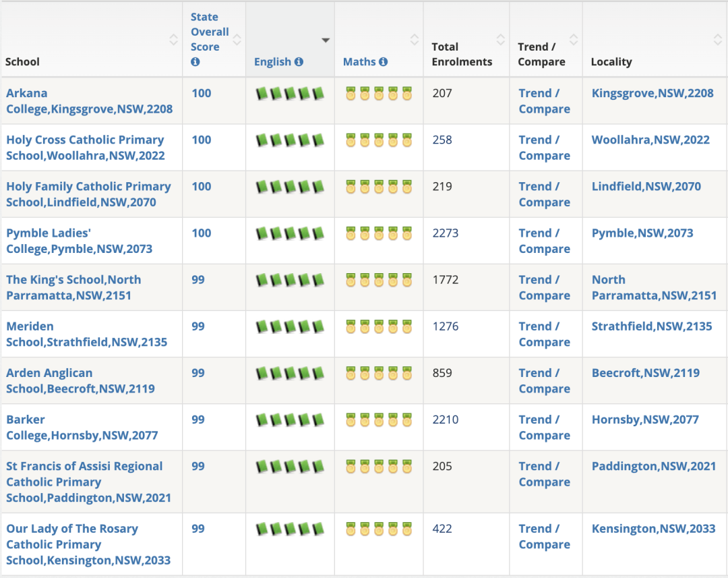Open the Lindfield,NSW,2070 locality link
The image size is (728, 578).
click(646, 186)
